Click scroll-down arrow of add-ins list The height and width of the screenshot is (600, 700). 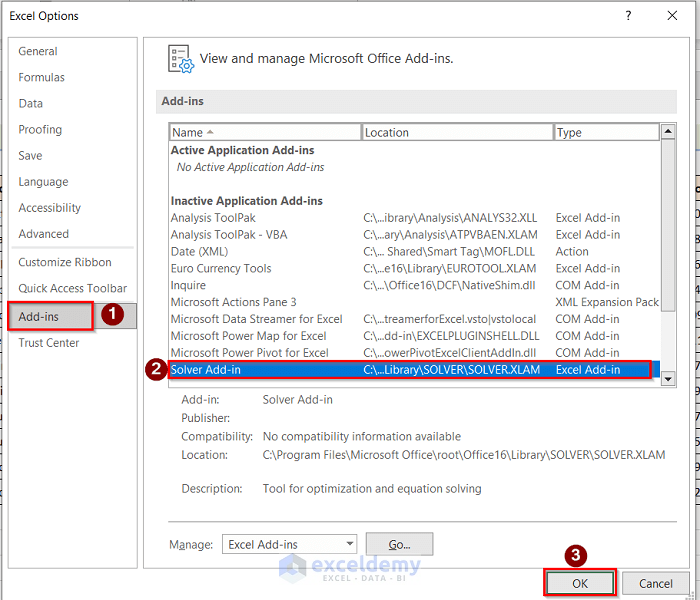(x=668, y=379)
